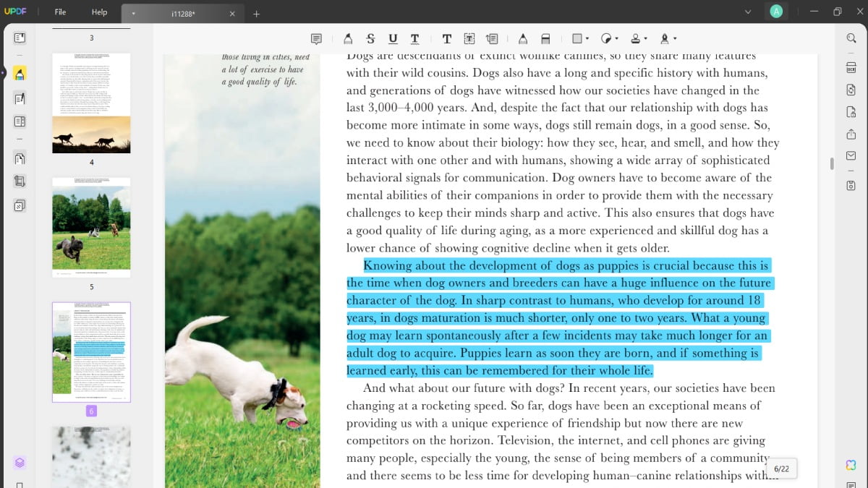Open the search magnifier icon
This screenshot has height=488, width=868.
[x=851, y=38]
